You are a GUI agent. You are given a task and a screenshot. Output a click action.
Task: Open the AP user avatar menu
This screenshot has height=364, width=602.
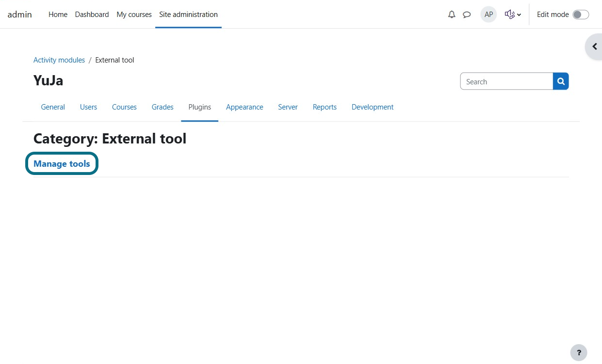(488, 15)
